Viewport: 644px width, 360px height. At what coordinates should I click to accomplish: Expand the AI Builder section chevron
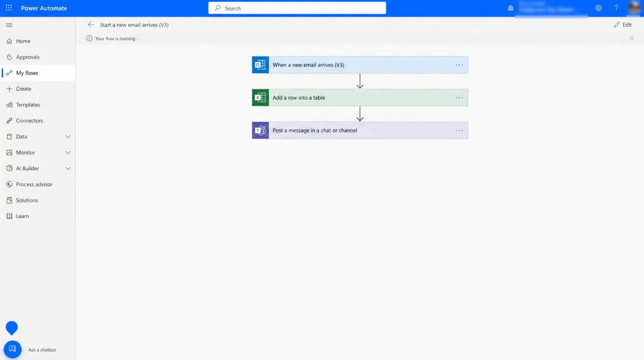68,168
